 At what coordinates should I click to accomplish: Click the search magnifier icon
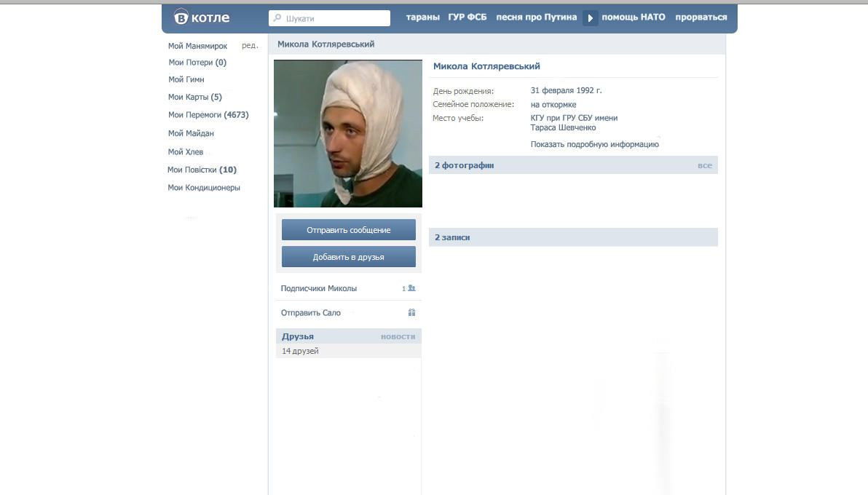277,17
